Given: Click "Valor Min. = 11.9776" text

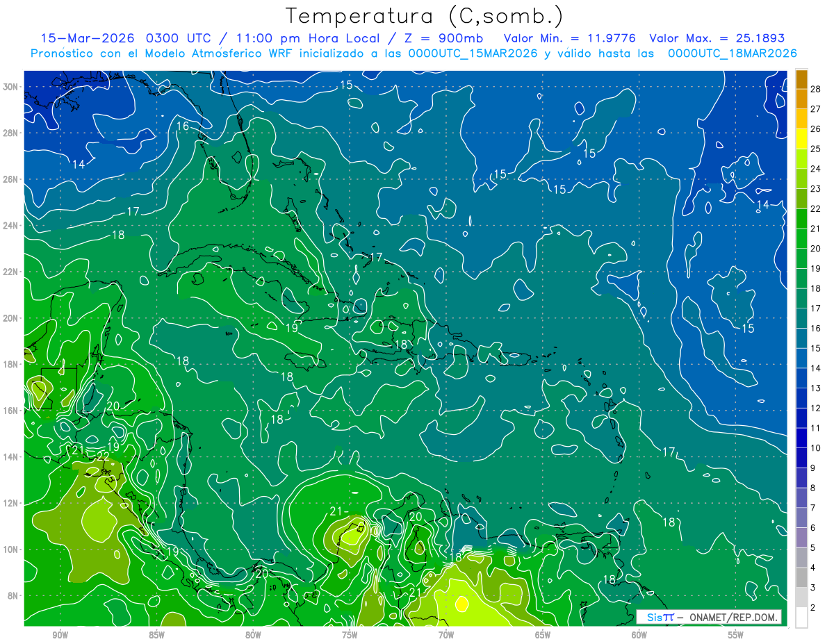Looking at the screenshot, I should pyautogui.click(x=569, y=38).
